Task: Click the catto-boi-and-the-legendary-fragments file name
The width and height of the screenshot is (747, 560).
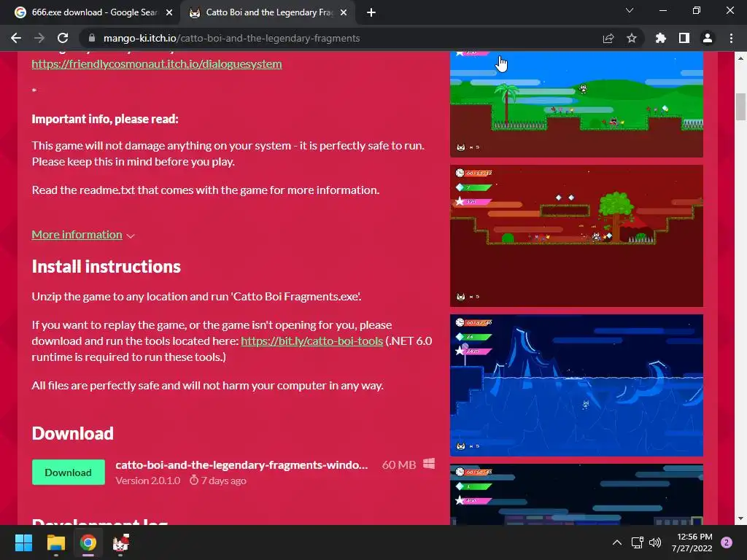Action: point(241,464)
